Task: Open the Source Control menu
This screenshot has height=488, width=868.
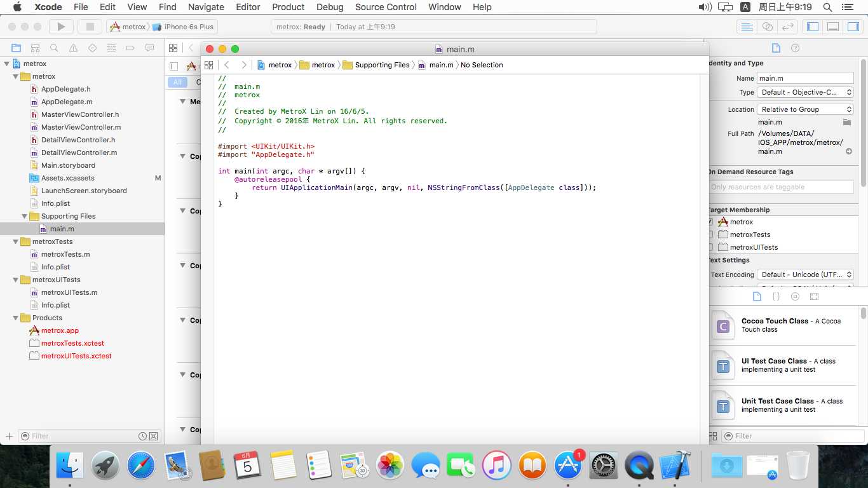Action: click(386, 7)
